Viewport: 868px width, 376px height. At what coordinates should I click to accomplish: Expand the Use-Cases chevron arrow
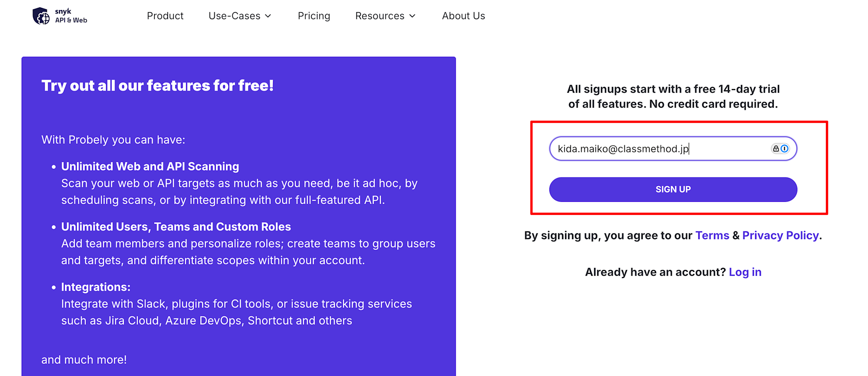coord(268,16)
